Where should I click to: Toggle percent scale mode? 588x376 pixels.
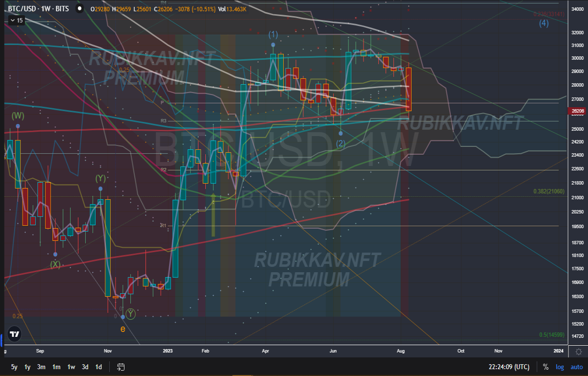[x=545, y=367]
